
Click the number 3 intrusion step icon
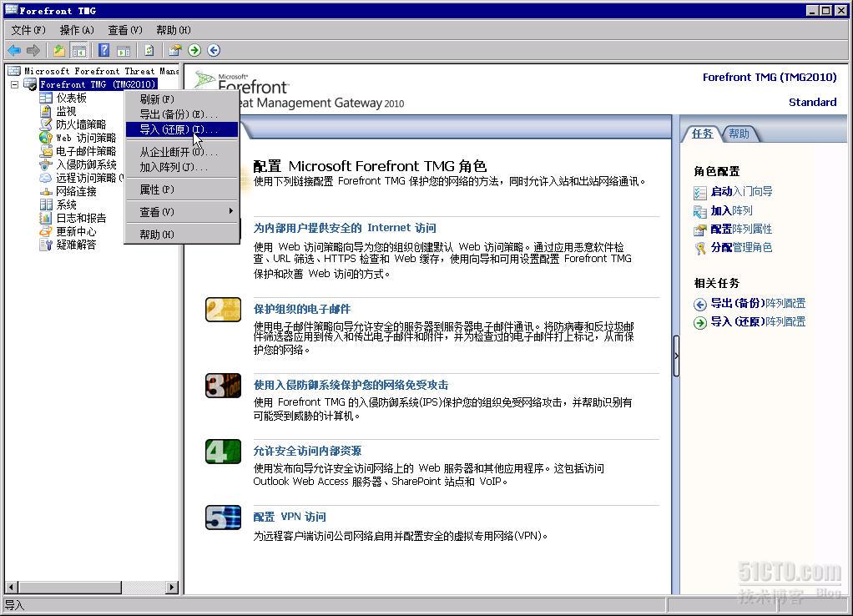pos(223,386)
